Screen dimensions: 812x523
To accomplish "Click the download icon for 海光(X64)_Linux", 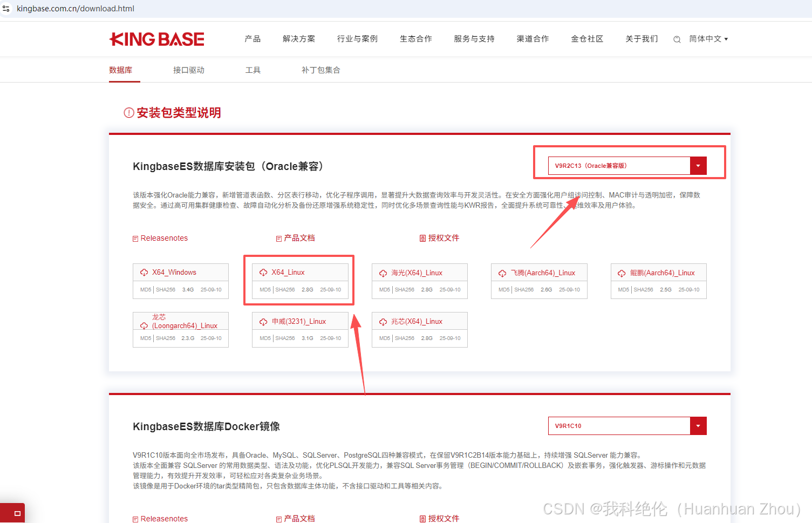I will [x=383, y=273].
